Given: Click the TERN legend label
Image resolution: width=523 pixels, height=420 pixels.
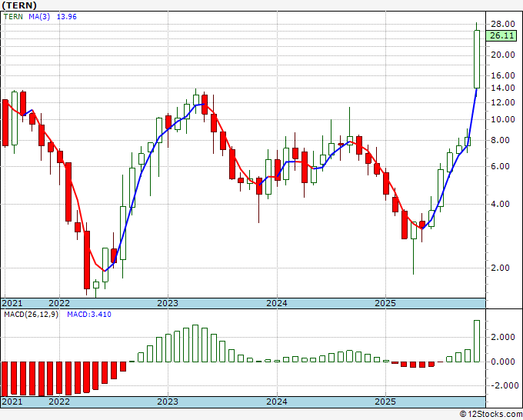Looking at the screenshot, I should [x=13, y=16].
